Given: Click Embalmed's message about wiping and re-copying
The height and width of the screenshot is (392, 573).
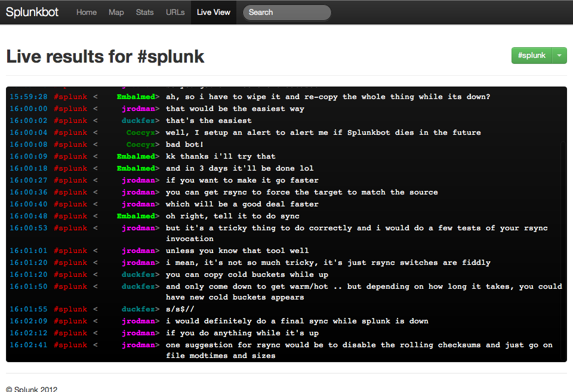Looking at the screenshot, I should pos(328,97).
